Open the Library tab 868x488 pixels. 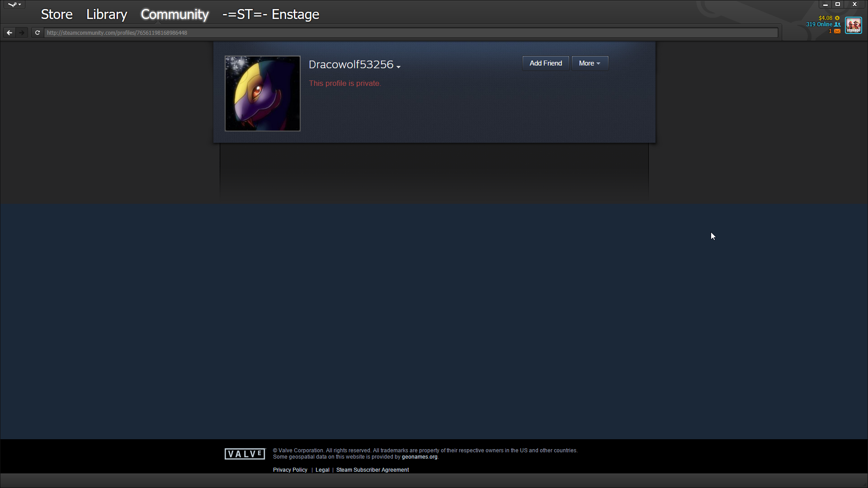[x=107, y=14]
